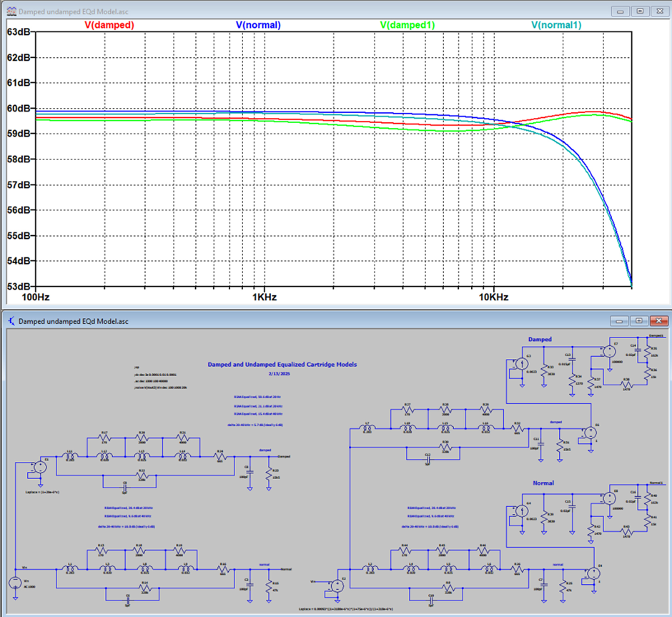Click the plot window waveform icon

(11, 11)
